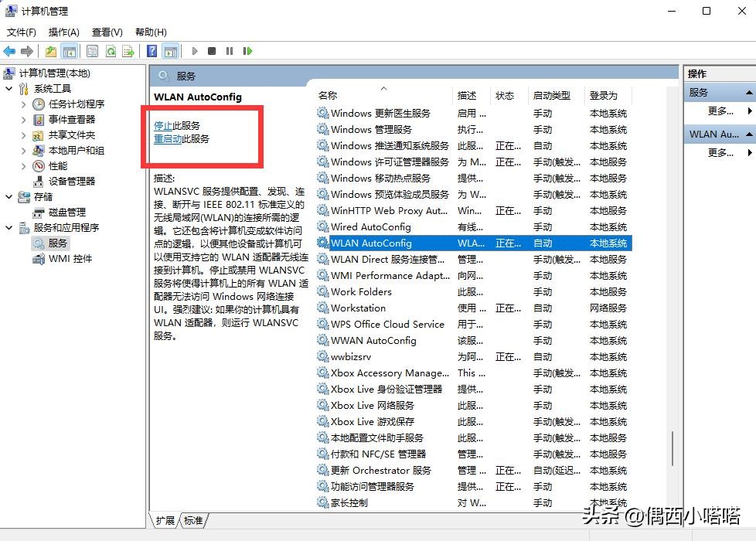756x541 pixels.
Task: Toggle the action pane visibility
Action: coord(170,51)
